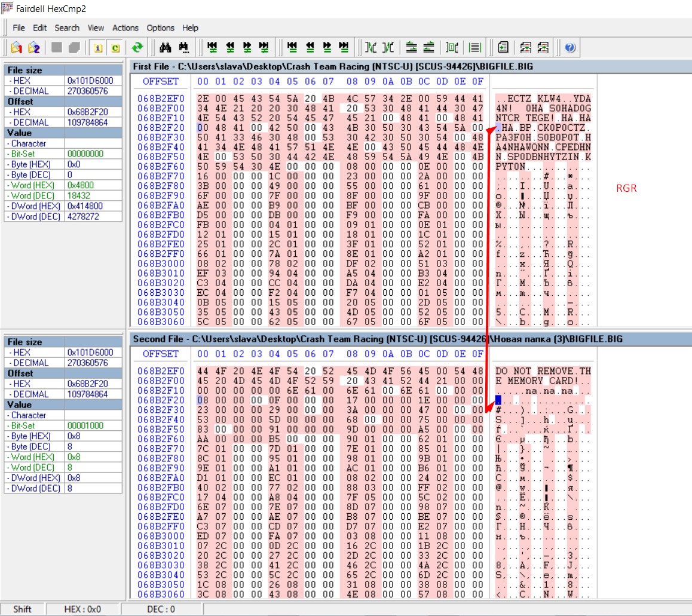
Task: Jump to first difference icon
Action: pos(212,47)
